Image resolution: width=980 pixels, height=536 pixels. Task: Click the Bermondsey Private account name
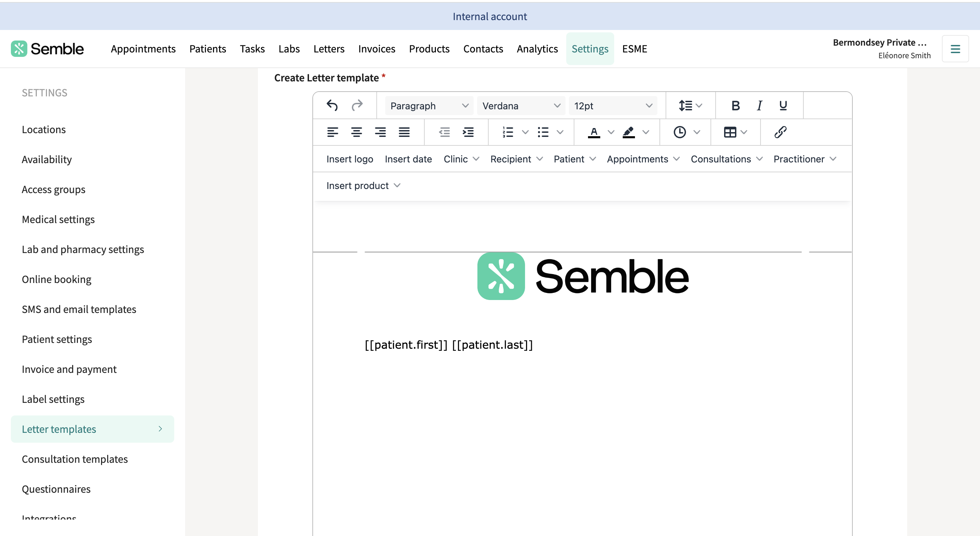pos(880,42)
